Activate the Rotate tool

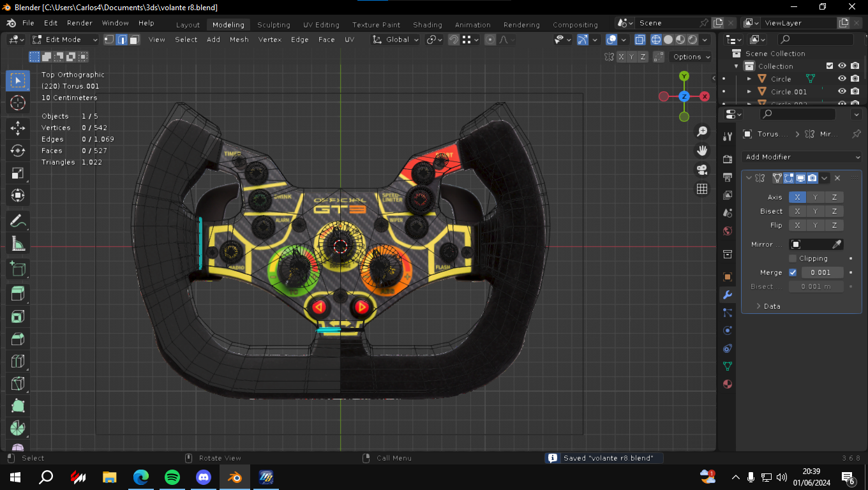point(18,151)
